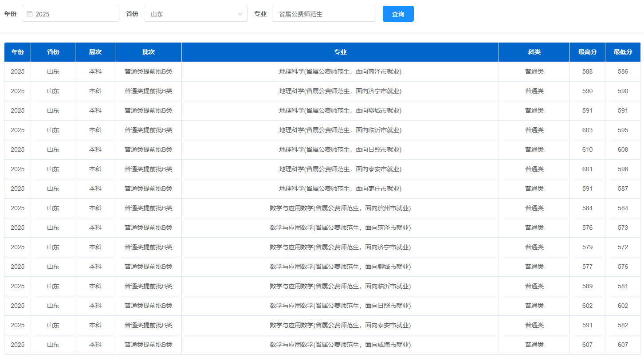Click the 层次 column header
Screen dimensions: 644x357
(95, 52)
